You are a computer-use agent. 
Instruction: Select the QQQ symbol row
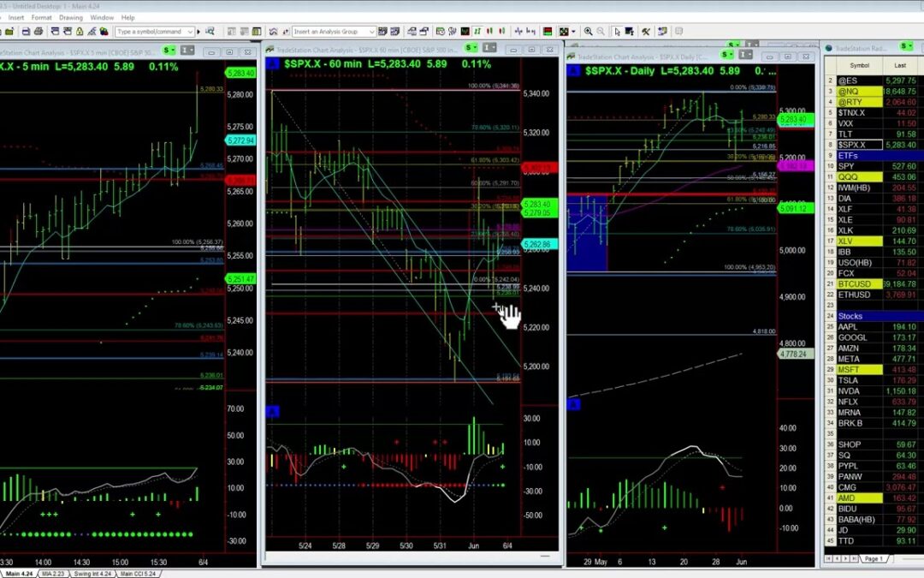874,177
